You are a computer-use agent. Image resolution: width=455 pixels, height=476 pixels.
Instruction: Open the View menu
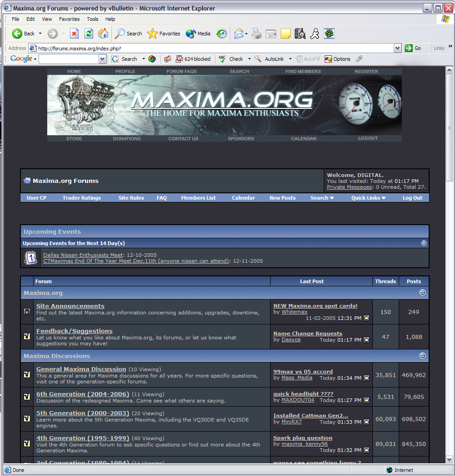(47, 19)
